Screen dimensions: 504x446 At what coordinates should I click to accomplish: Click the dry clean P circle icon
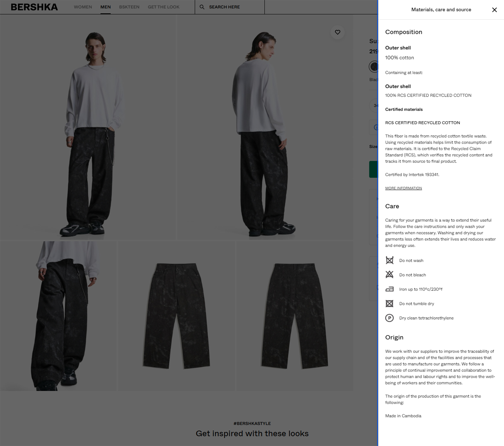click(x=389, y=318)
